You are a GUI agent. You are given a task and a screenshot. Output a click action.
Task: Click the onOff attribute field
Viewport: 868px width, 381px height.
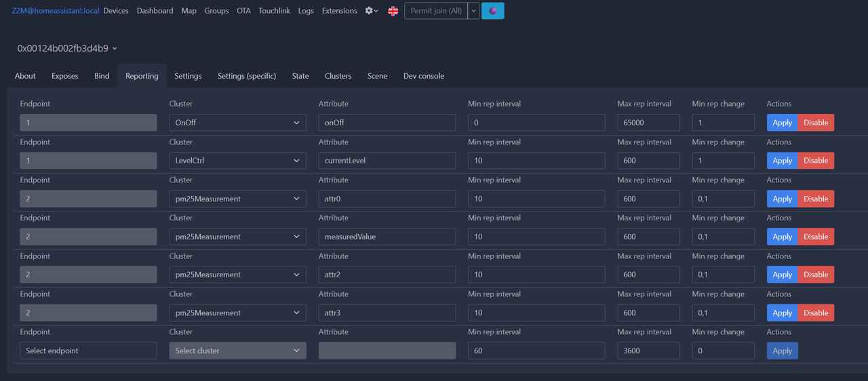[387, 123]
